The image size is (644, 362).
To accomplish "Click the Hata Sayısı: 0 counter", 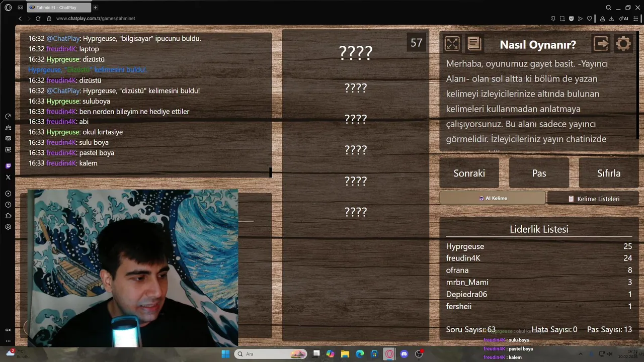I will [554, 329].
